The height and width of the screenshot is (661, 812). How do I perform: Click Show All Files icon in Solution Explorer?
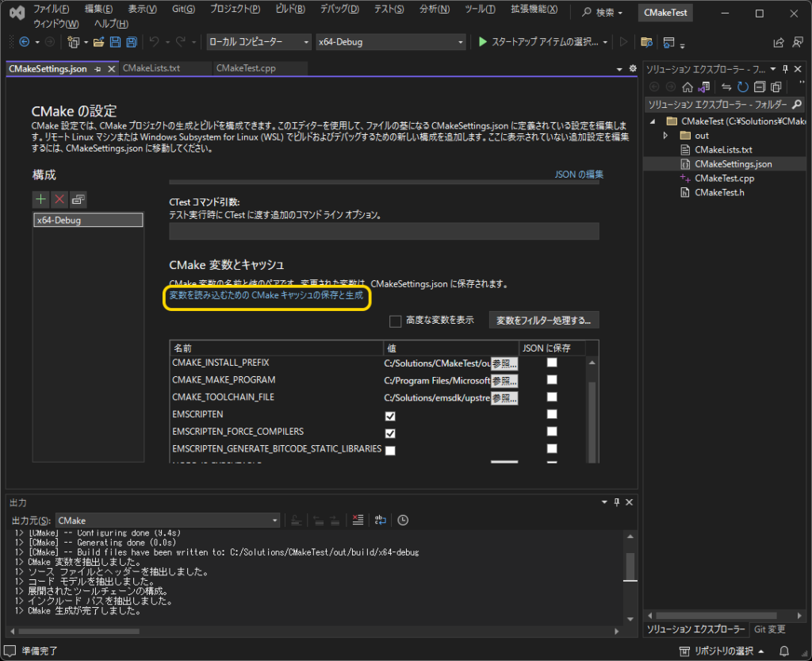(x=776, y=87)
